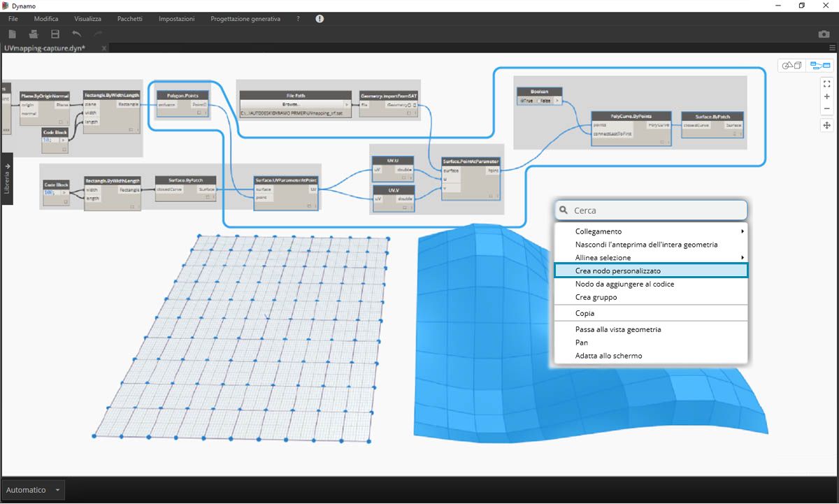Click the File Path node output arrow

(x=347, y=104)
